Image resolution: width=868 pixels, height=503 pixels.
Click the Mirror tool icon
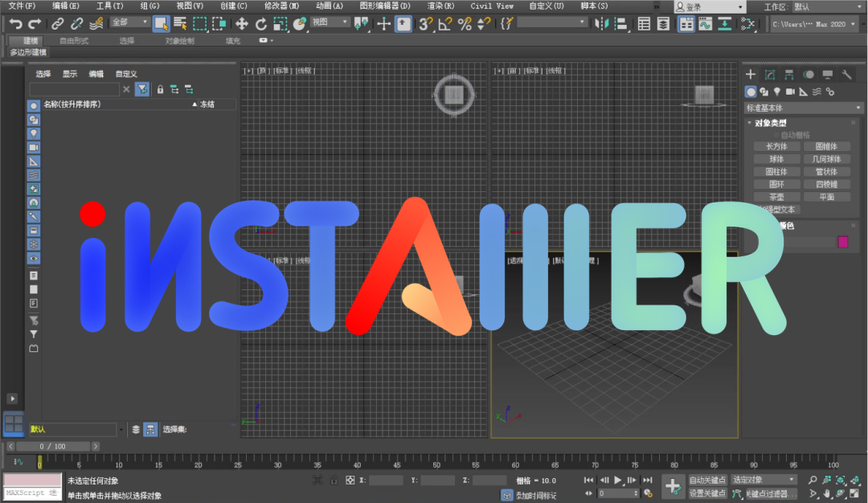pyautogui.click(x=601, y=24)
